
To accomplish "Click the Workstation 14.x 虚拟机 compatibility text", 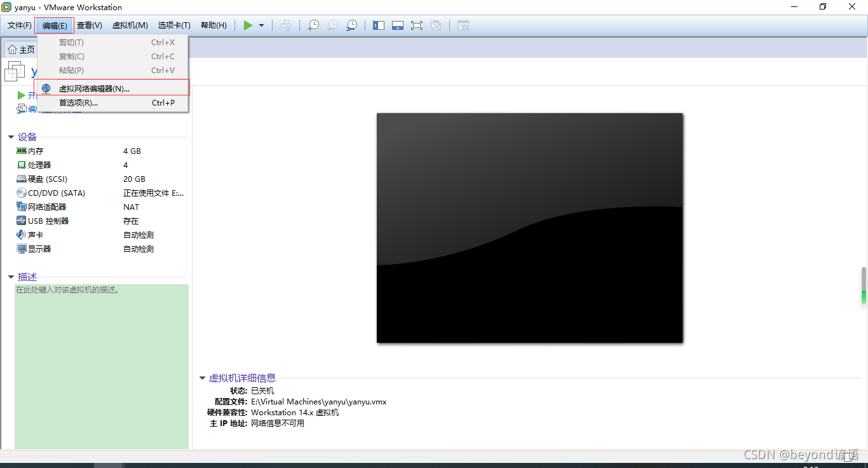I will coord(295,412).
